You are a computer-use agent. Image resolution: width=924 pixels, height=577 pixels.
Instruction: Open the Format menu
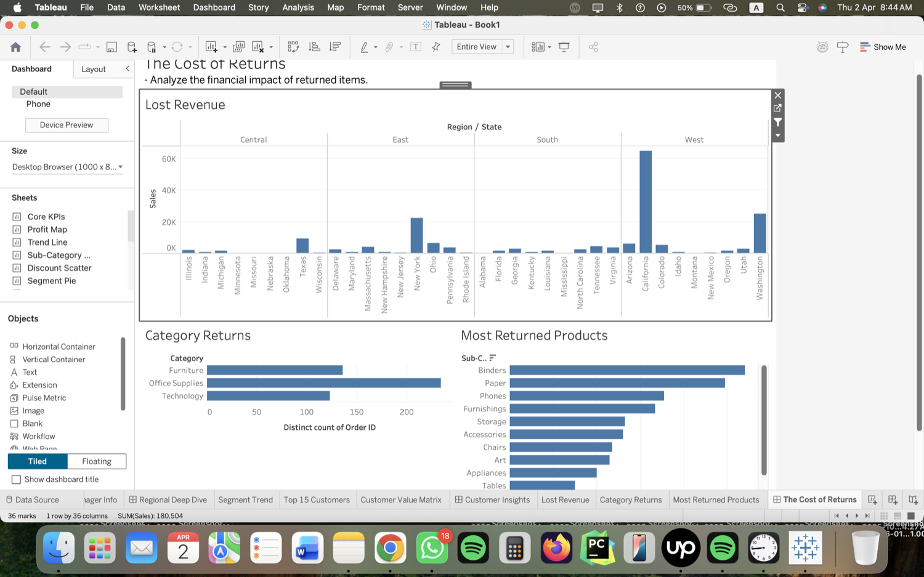point(371,7)
